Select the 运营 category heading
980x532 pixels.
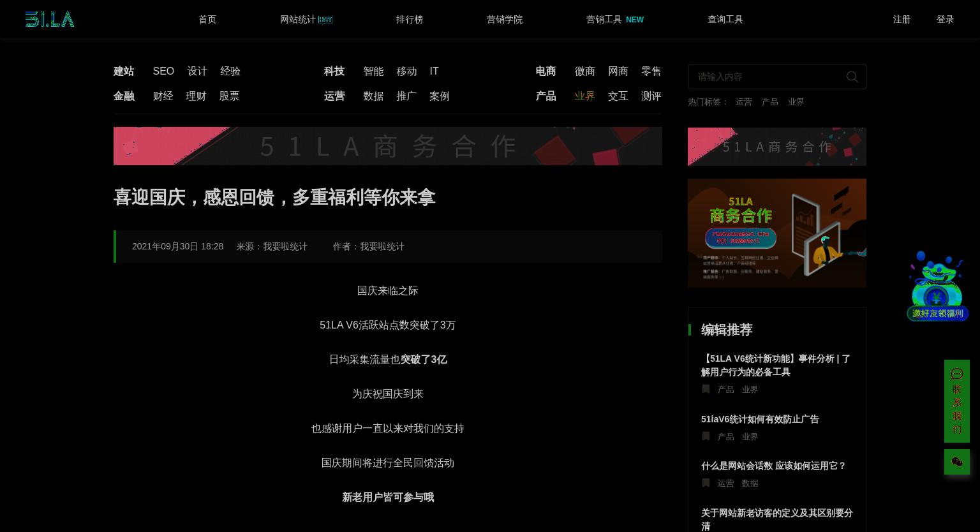(334, 96)
